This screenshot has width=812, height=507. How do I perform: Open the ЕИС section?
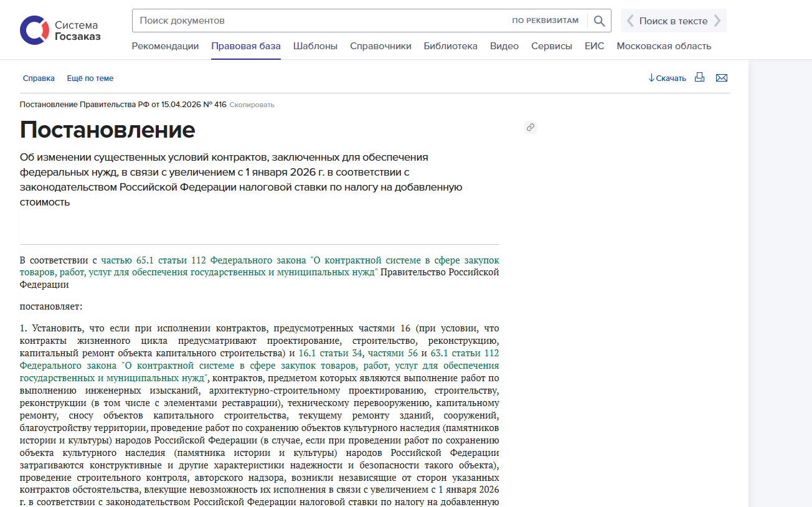click(x=595, y=46)
